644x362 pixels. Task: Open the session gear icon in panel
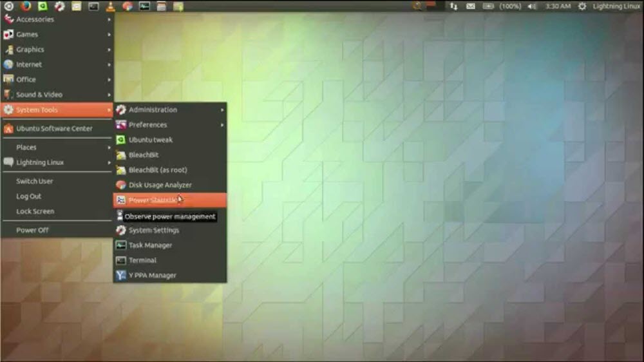[x=582, y=6]
